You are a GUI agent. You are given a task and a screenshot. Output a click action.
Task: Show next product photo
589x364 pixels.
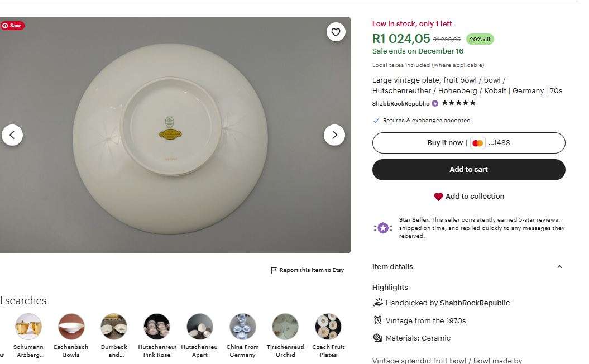pyautogui.click(x=334, y=135)
